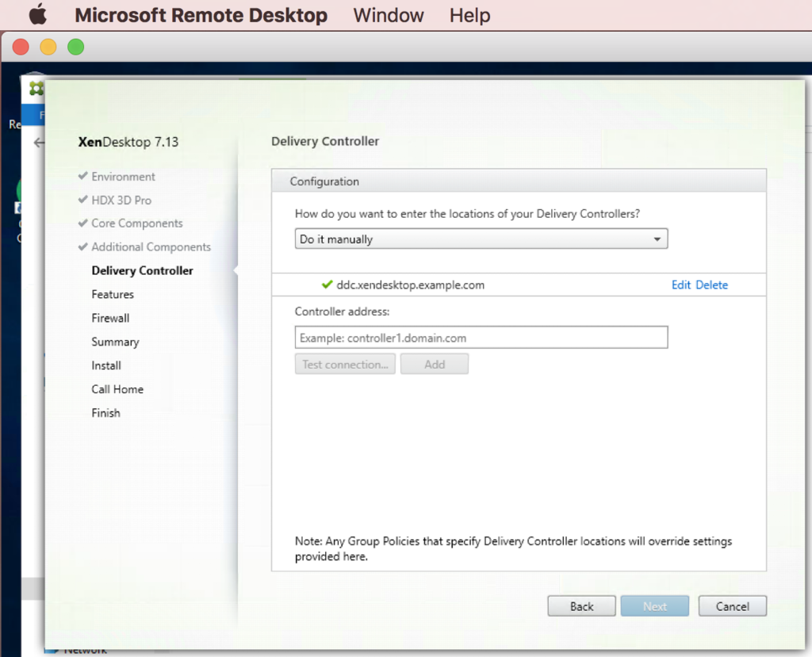Click the Citrix installer icon behind dialog
The image size is (812, 657).
point(36,89)
